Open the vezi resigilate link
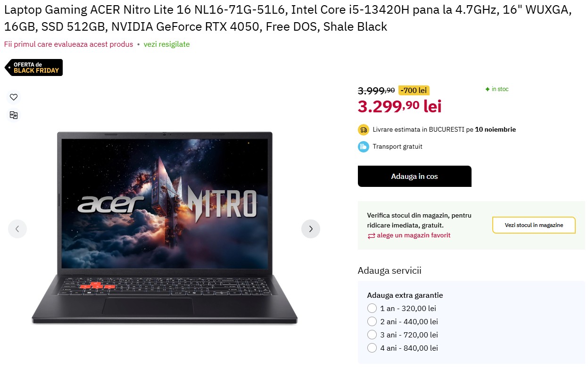588x370 pixels. (166, 44)
